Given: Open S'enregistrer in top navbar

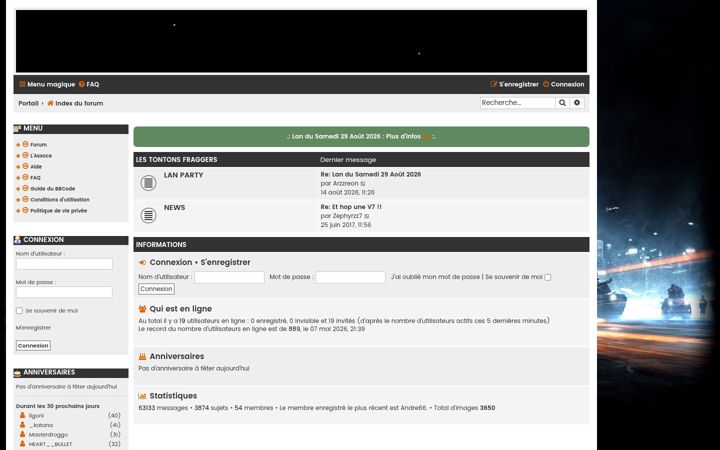Looking at the screenshot, I should pyautogui.click(x=519, y=84).
